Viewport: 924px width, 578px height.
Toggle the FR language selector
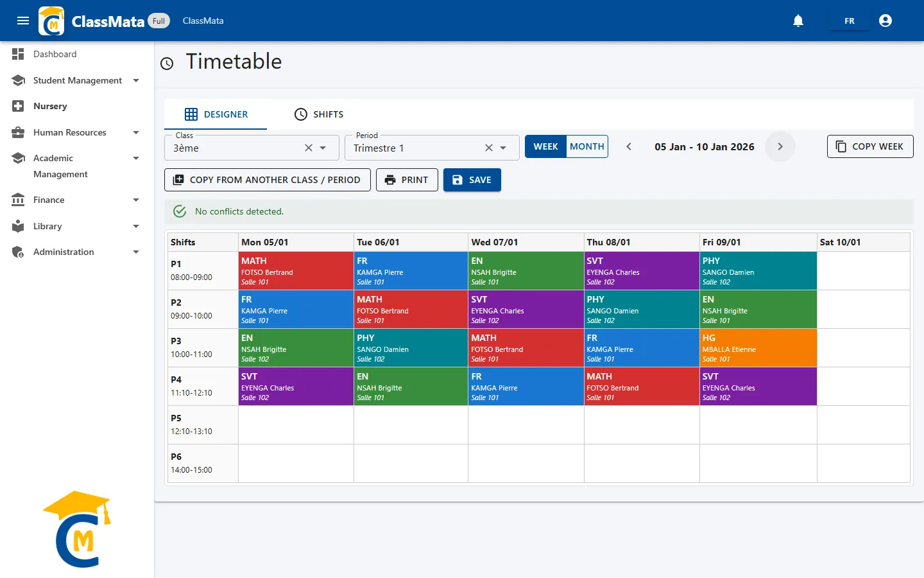(x=850, y=21)
